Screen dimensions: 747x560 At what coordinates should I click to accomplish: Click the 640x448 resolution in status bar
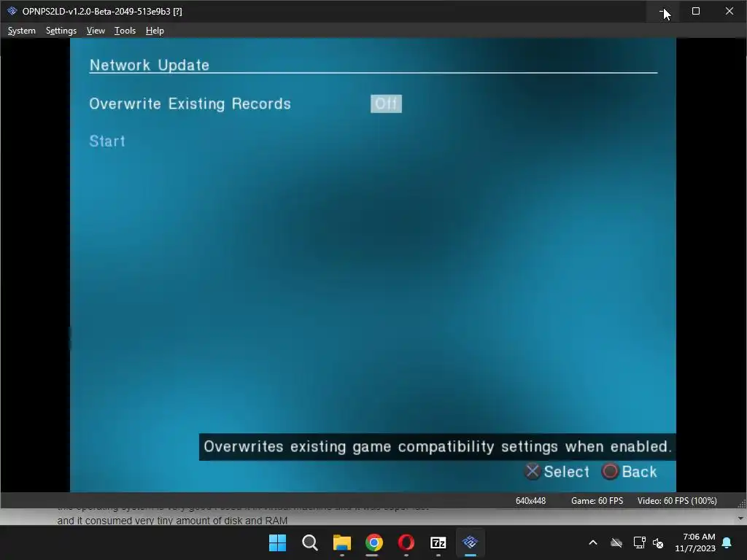point(530,500)
